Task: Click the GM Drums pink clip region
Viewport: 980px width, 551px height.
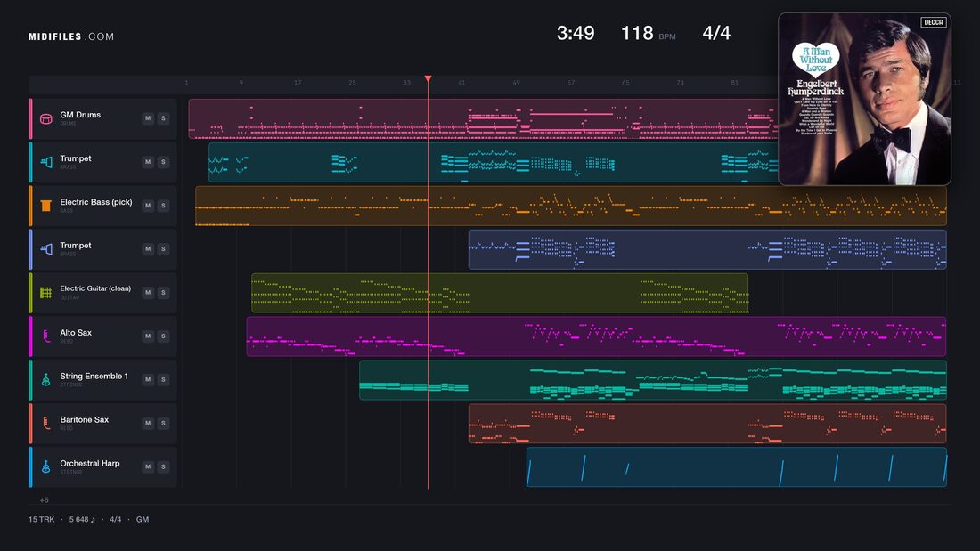Action: pyautogui.click(x=483, y=118)
